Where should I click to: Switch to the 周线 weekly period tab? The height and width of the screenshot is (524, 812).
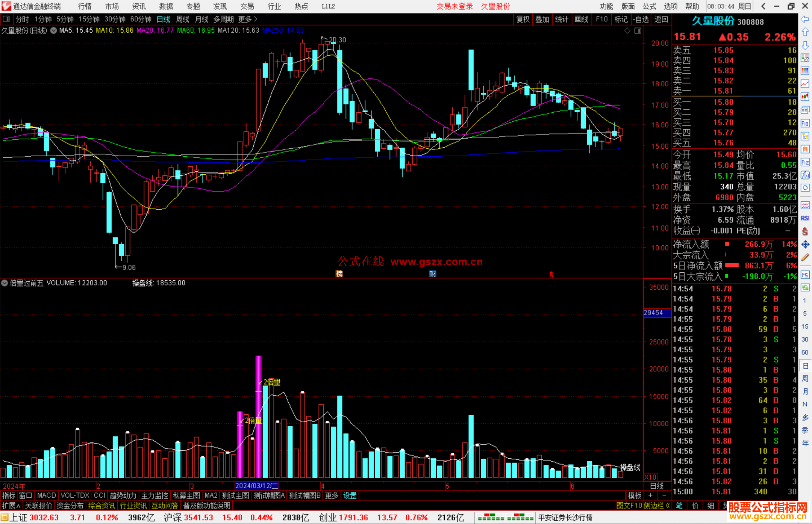pyautogui.click(x=183, y=19)
